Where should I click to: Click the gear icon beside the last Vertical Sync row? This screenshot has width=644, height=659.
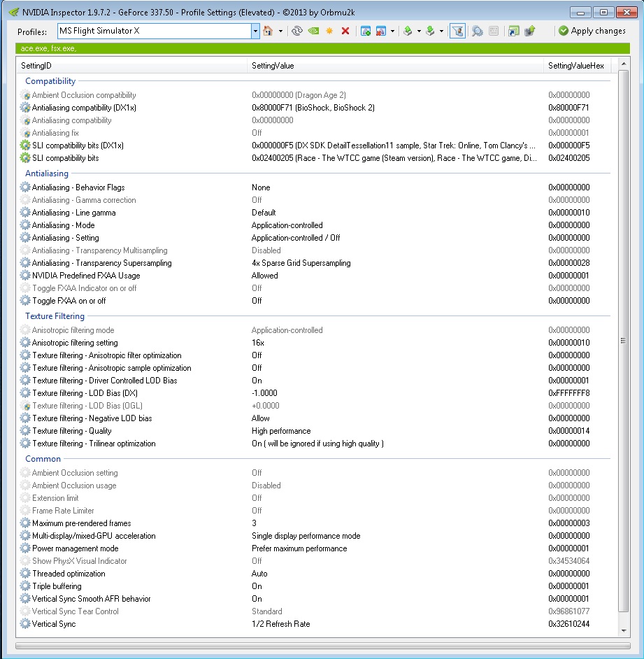pyautogui.click(x=26, y=624)
